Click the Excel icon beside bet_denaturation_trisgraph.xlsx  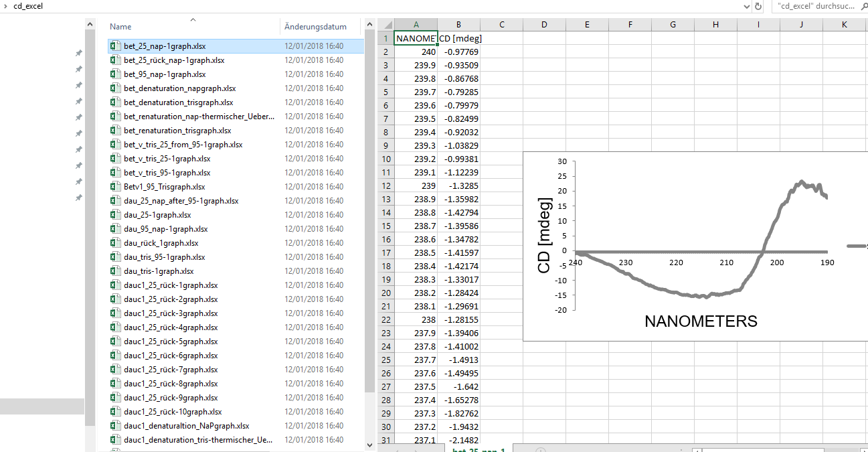pyautogui.click(x=115, y=102)
